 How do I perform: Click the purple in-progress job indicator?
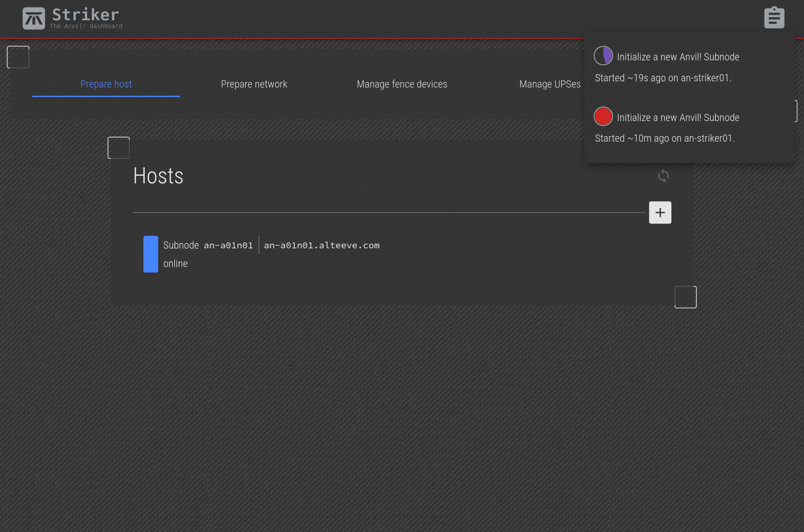pos(603,56)
